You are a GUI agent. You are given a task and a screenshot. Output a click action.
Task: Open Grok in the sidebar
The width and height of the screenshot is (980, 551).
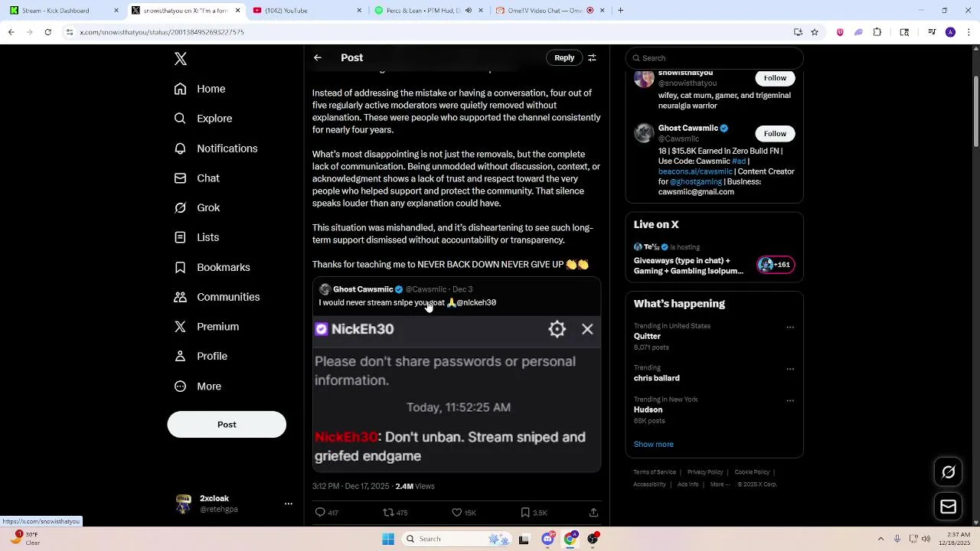point(197,207)
